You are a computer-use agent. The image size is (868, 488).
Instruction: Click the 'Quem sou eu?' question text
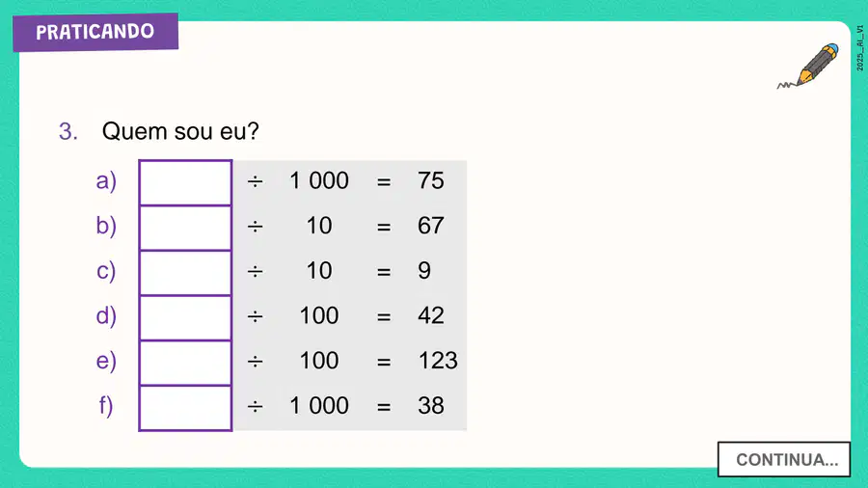180,132
